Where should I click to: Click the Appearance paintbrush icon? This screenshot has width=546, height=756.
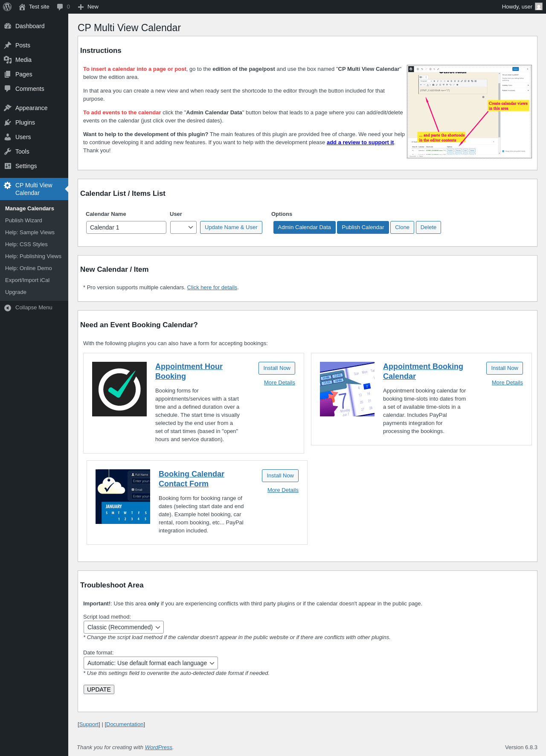pos(8,108)
